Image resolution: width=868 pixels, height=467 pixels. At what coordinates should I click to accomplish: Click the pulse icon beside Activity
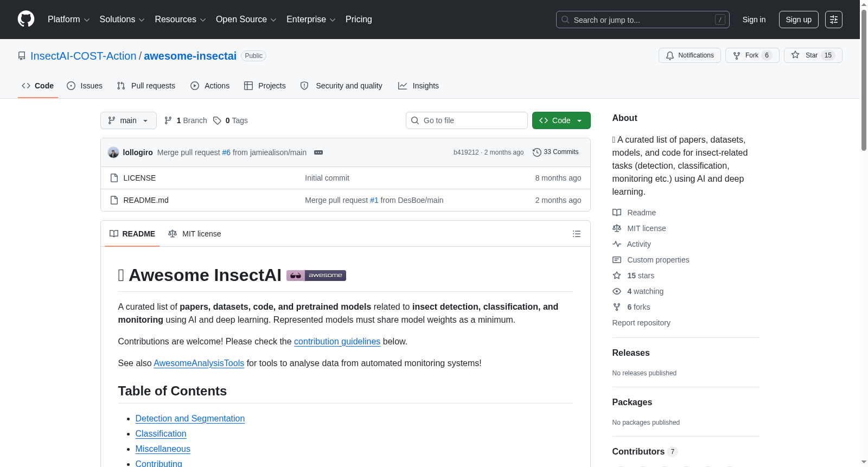coord(617,244)
